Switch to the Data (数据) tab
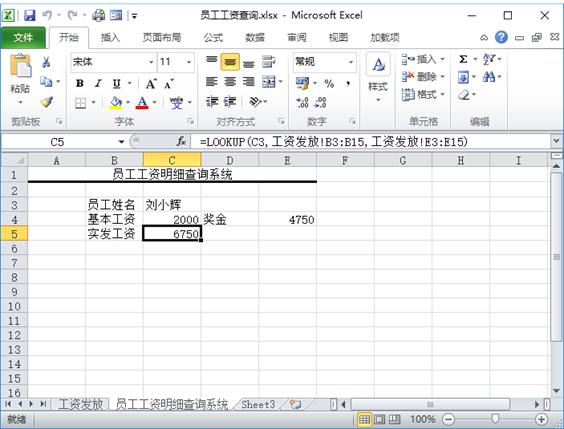 pyautogui.click(x=255, y=37)
